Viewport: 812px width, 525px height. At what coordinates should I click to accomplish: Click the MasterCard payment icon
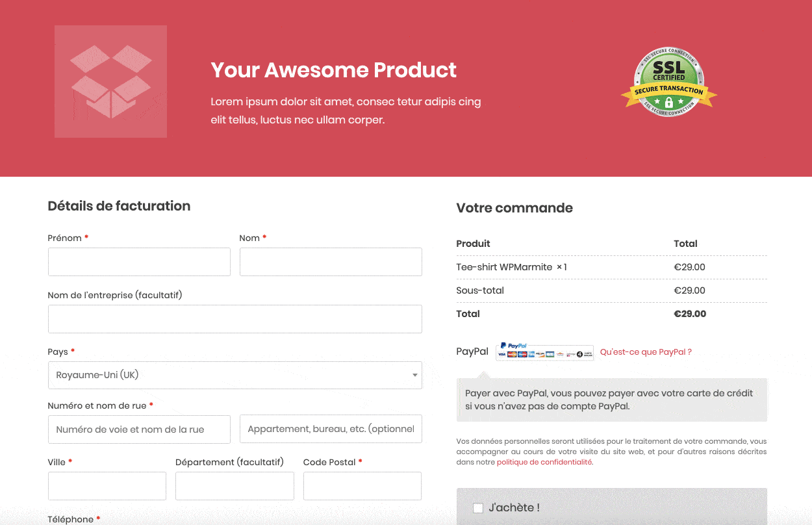click(512, 354)
